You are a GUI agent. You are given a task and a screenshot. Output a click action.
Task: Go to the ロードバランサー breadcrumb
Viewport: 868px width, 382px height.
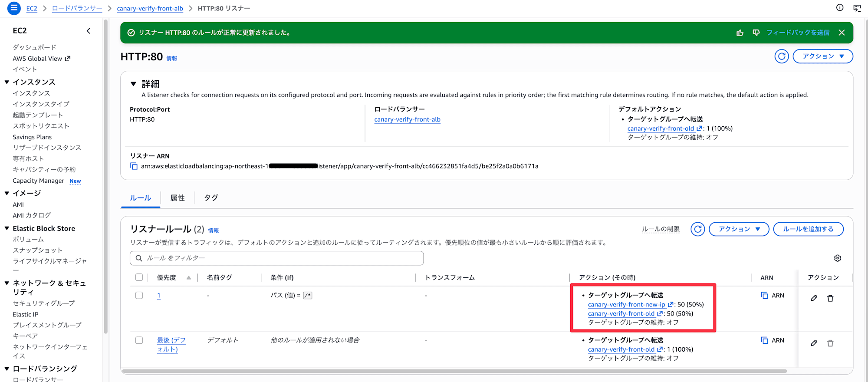(77, 8)
